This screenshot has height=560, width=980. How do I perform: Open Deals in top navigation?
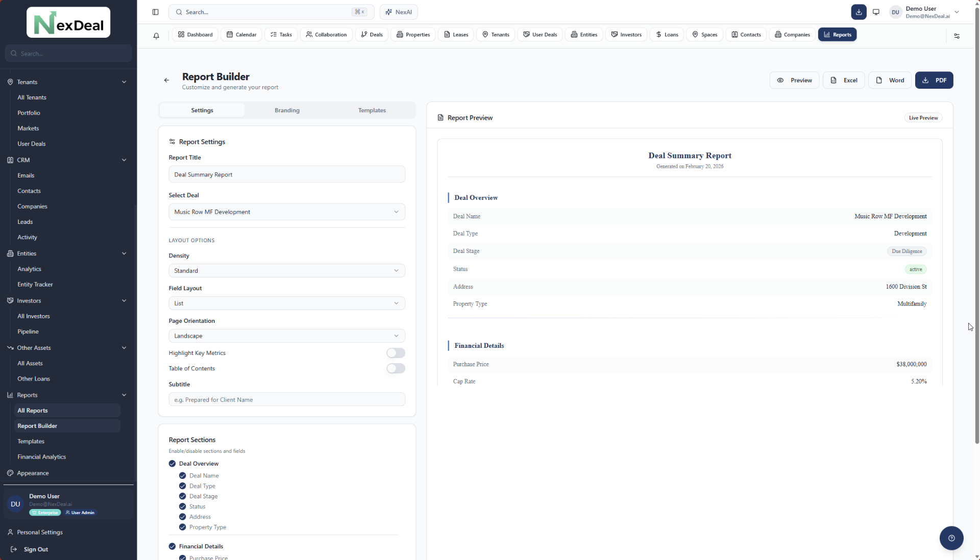(372, 34)
